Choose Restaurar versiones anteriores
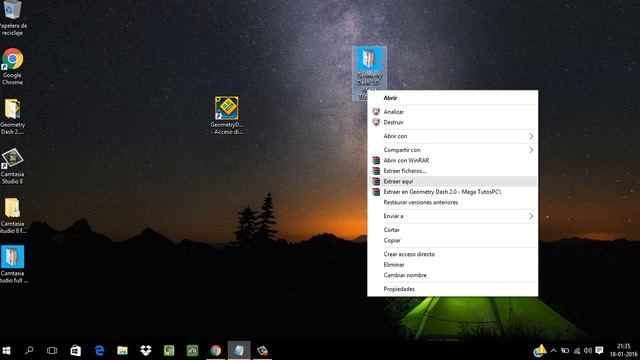 pos(453,202)
